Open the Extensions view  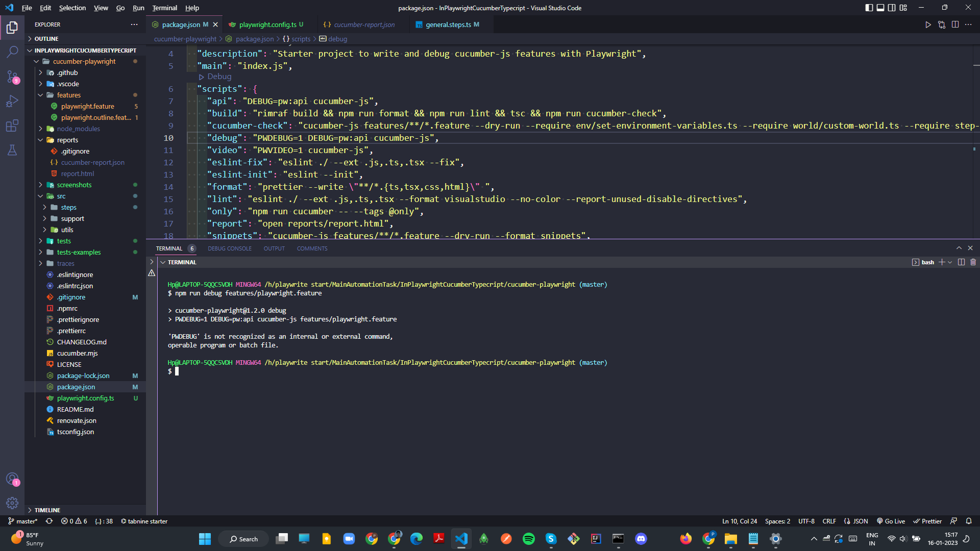(12, 126)
